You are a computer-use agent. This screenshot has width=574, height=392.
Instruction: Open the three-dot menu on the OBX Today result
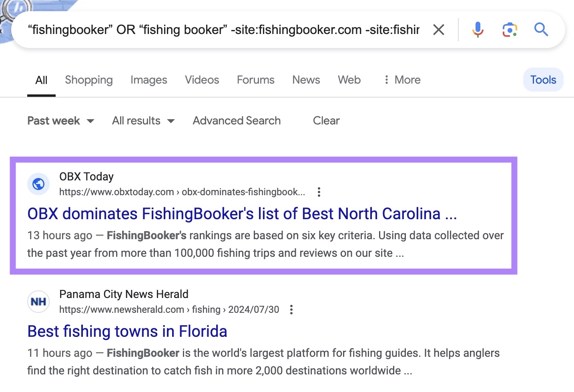pyautogui.click(x=319, y=192)
